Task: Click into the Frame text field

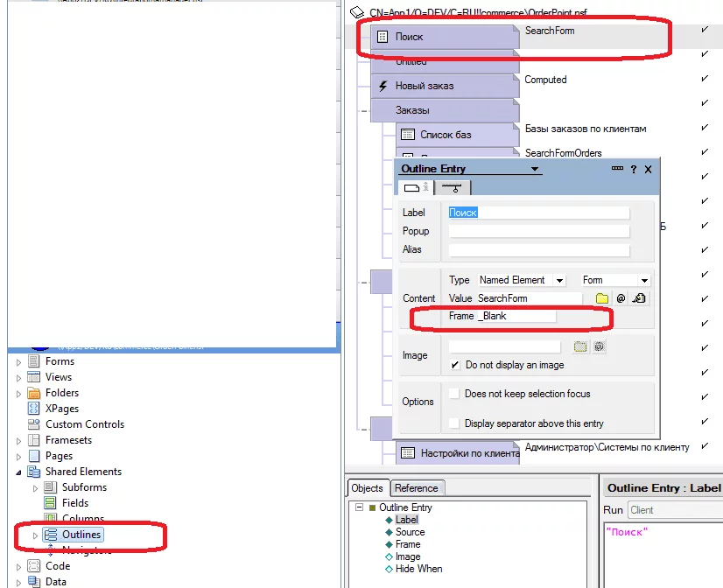Action: click(516, 316)
